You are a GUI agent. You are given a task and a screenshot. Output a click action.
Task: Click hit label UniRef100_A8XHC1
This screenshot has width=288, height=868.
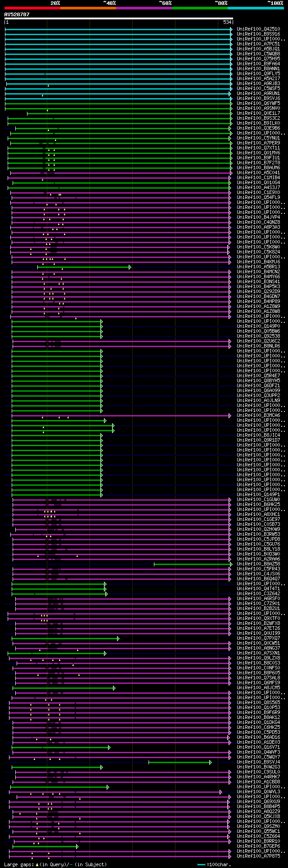point(259,515)
